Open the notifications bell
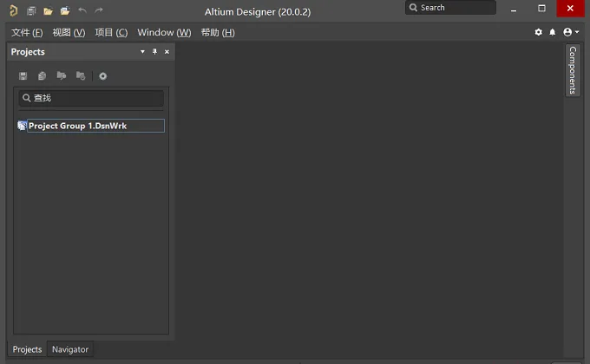 point(552,32)
